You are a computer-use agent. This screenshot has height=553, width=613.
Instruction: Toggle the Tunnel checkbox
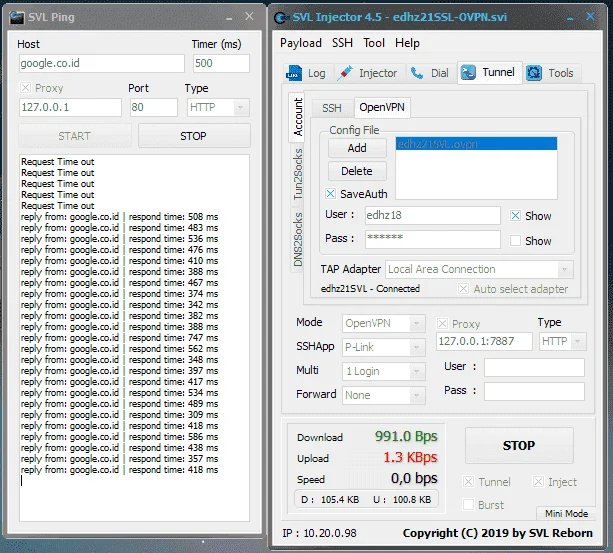coord(468,481)
